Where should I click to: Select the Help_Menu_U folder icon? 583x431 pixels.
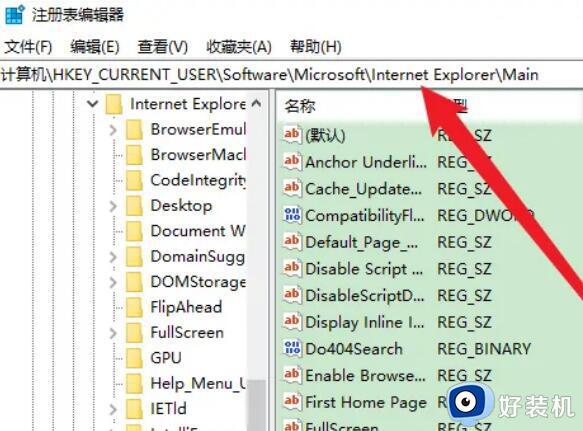pos(134,383)
